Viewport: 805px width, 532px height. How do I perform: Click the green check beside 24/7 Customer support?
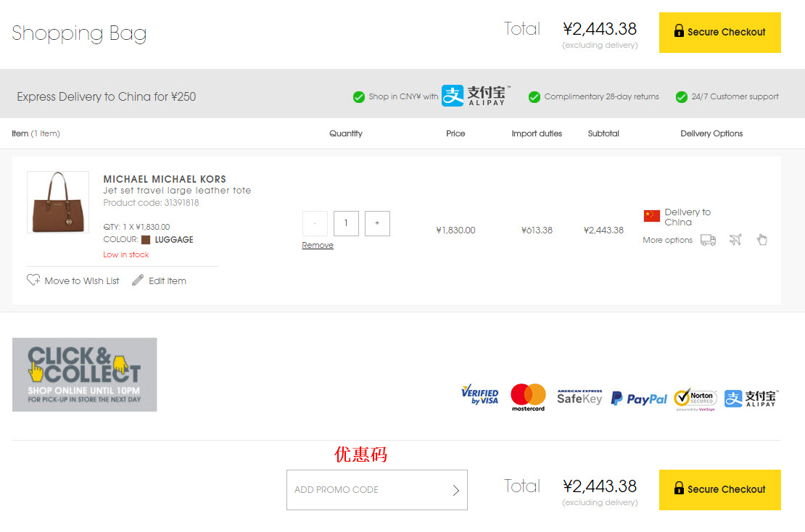coord(682,97)
